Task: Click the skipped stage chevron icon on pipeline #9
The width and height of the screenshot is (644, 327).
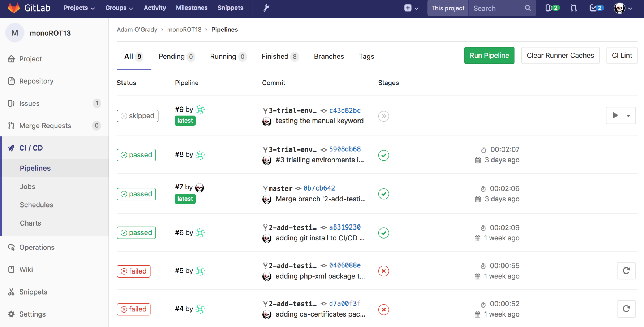Action: click(383, 116)
